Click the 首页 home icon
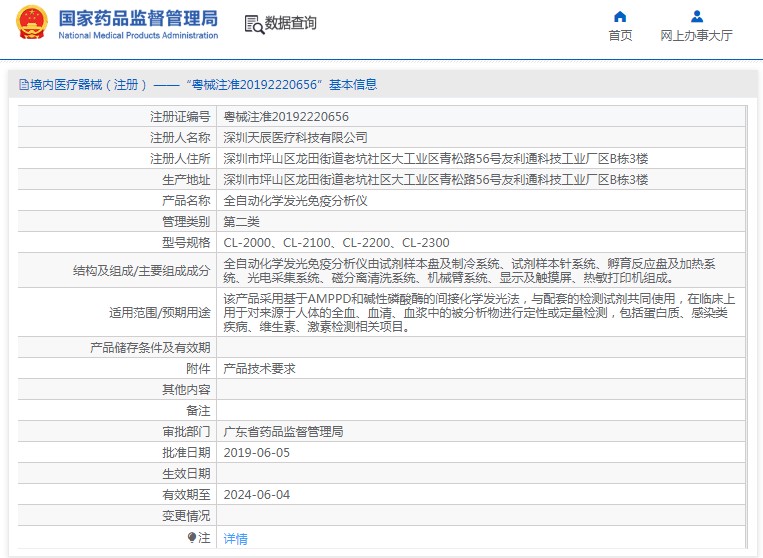763x558 pixels. coord(620,17)
